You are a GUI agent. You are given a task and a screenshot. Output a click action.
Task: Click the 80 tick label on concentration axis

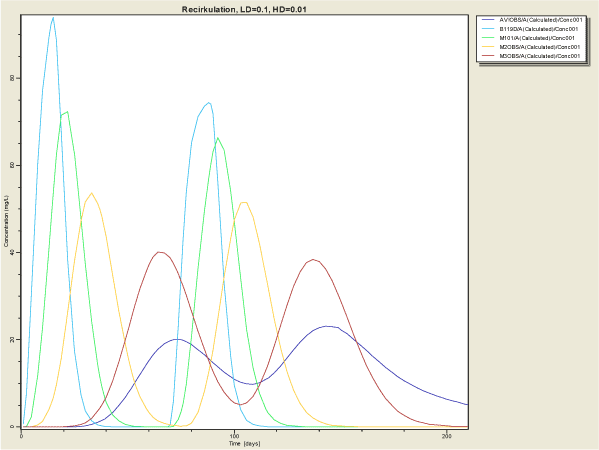(x=12, y=78)
